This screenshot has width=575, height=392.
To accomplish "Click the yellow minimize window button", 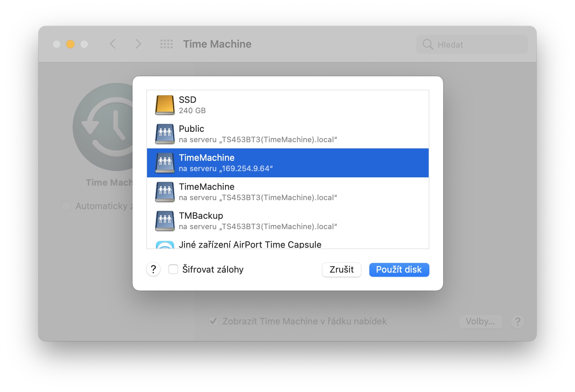I will [70, 44].
